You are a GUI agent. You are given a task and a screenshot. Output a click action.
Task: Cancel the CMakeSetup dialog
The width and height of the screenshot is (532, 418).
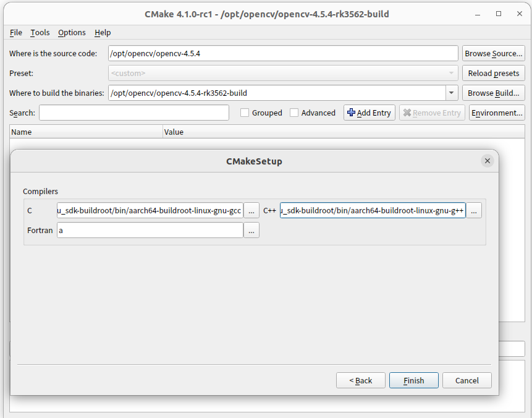click(467, 380)
